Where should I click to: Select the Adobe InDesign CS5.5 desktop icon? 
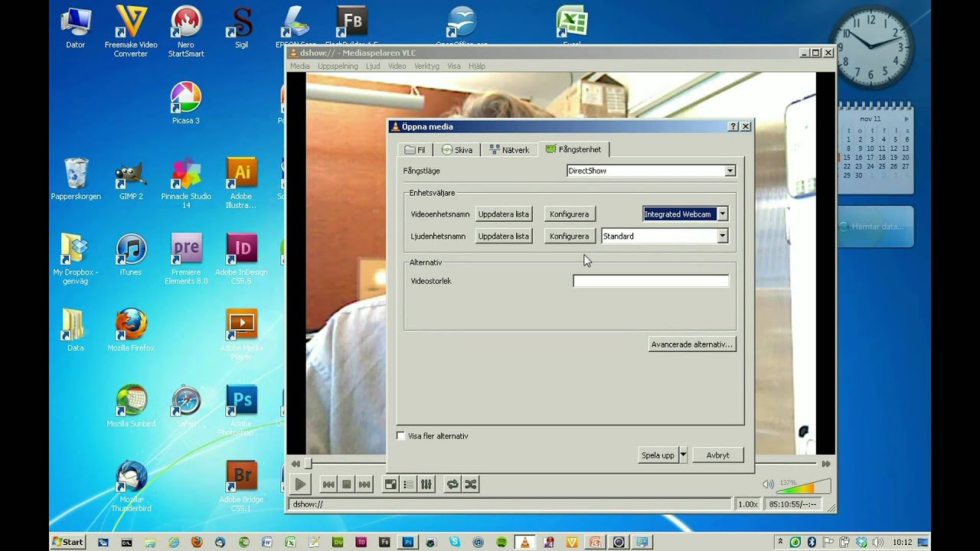pos(241,259)
